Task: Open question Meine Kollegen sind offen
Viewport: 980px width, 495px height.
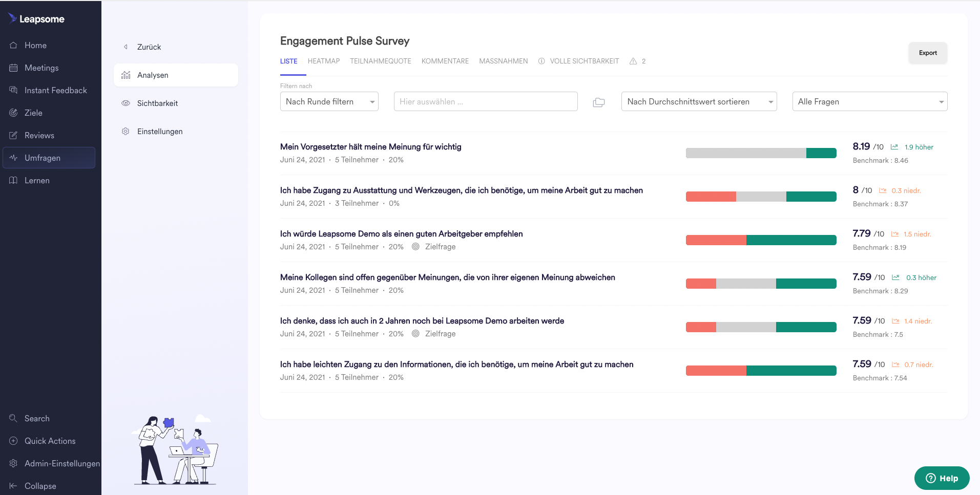Action: point(447,277)
